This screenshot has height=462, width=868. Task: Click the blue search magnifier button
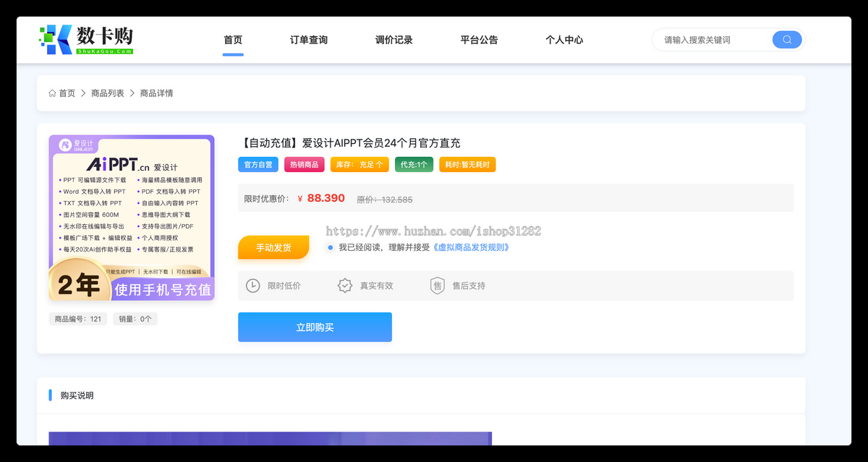pyautogui.click(x=787, y=40)
